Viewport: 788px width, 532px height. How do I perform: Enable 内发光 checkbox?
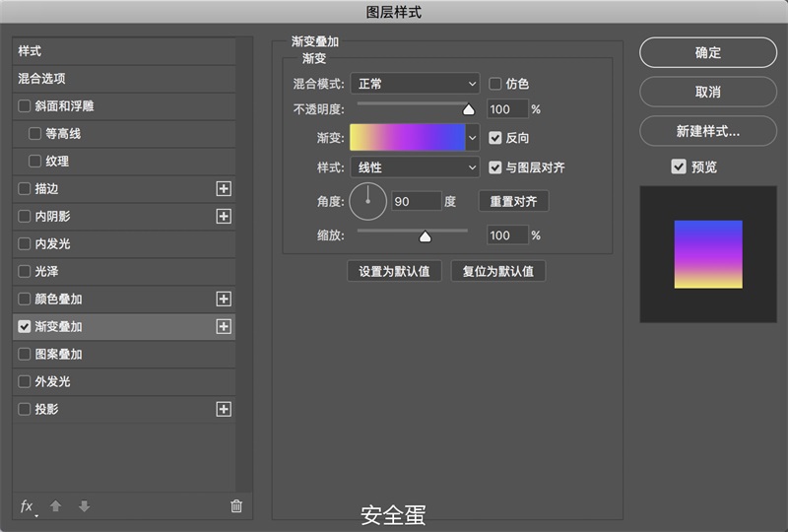pyautogui.click(x=24, y=244)
